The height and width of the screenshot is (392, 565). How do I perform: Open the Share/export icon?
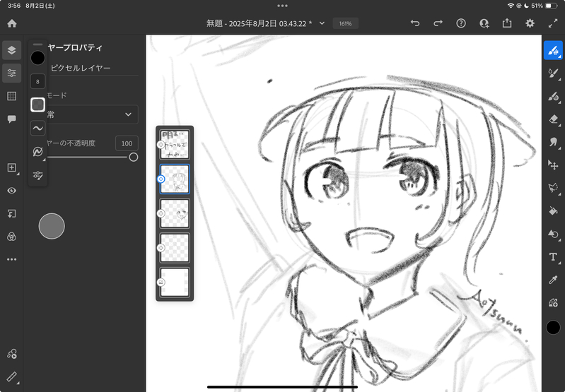pyautogui.click(x=507, y=23)
